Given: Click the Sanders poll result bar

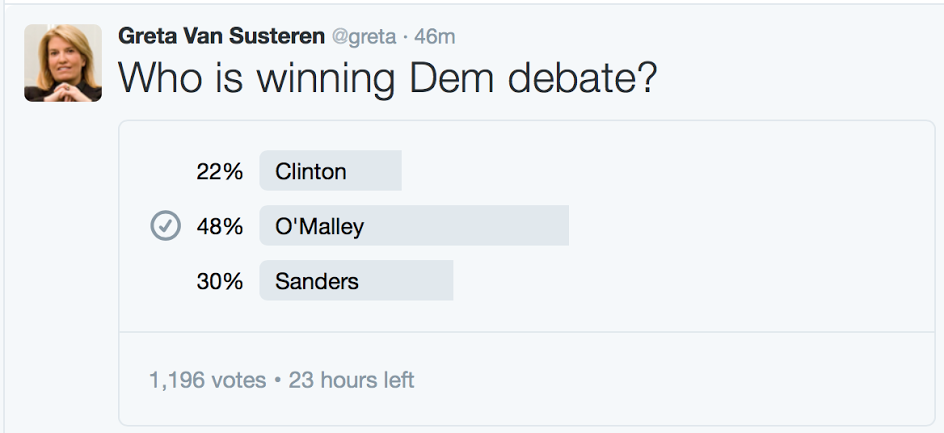Looking at the screenshot, I should pyautogui.click(x=356, y=280).
